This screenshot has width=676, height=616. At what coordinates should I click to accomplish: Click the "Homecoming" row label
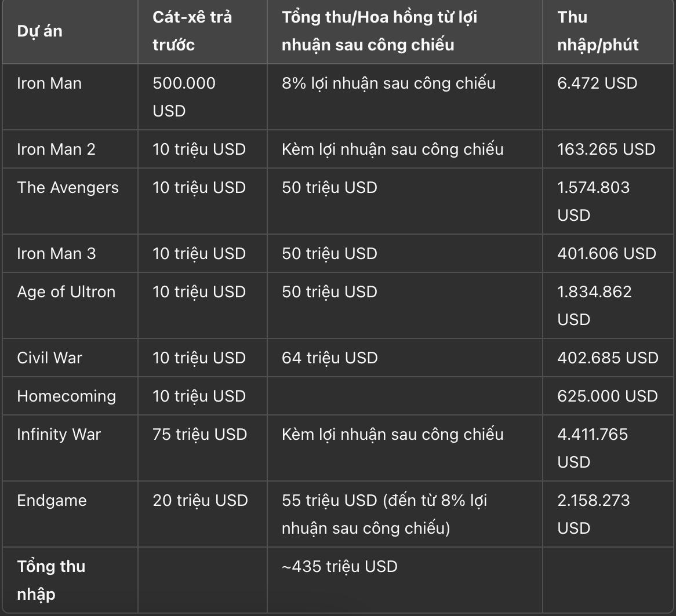click(67, 396)
